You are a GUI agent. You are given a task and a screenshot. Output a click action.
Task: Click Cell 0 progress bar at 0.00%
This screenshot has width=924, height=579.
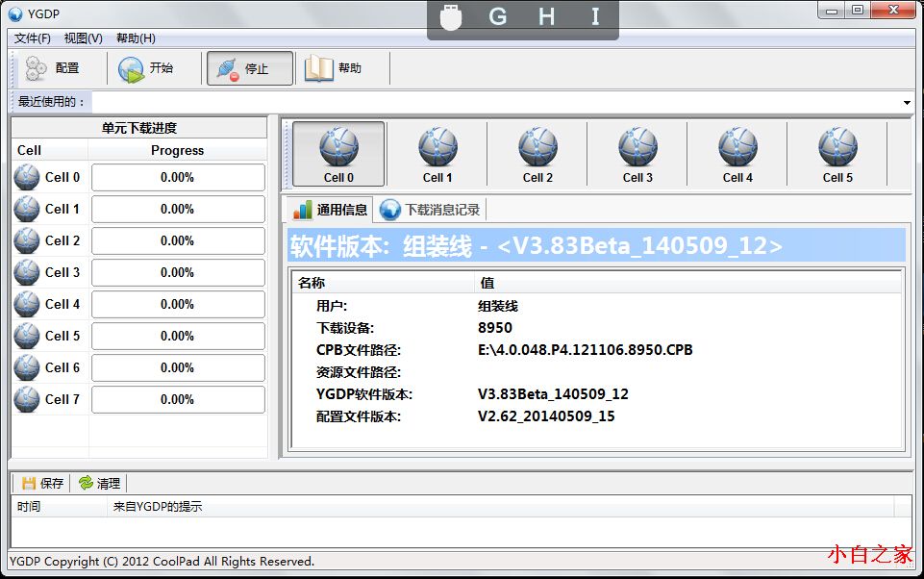tap(178, 178)
